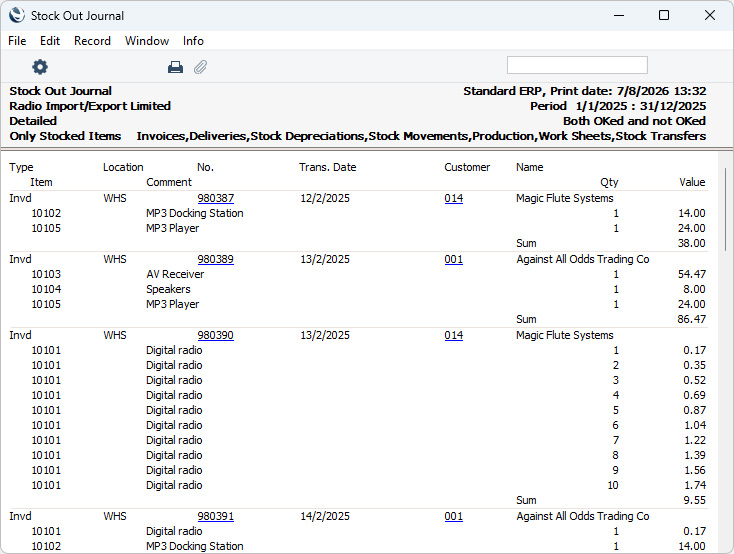Screen dimensions: 734x554
Task: Click the paperclip attachments icon
Action: pos(200,67)
